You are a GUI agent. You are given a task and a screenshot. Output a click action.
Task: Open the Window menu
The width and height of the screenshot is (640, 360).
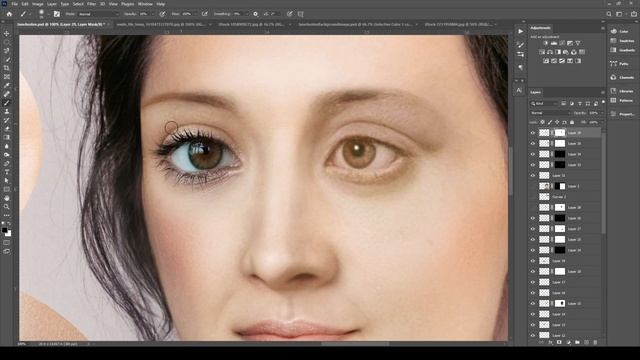click(x=145, y=4)
